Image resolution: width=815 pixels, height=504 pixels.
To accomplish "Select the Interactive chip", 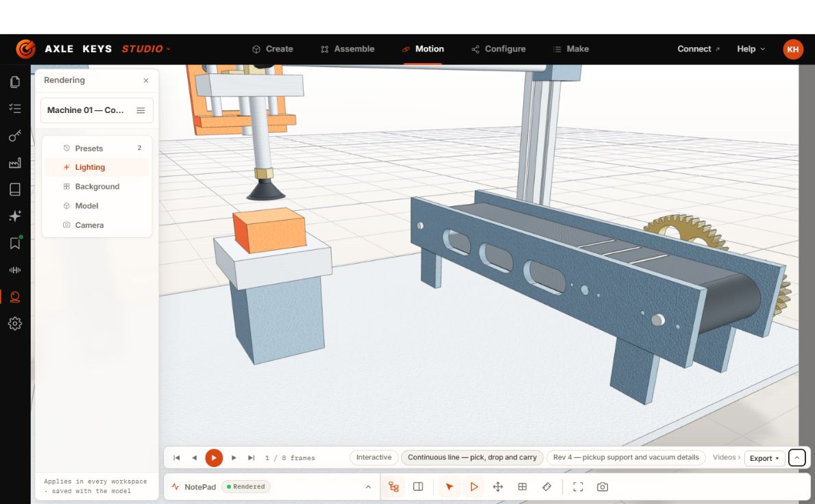I will [x=374, y=458].
